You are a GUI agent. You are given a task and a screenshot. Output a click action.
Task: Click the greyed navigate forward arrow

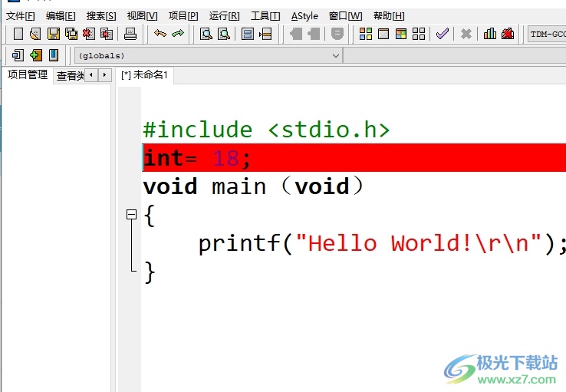(314, 34)
